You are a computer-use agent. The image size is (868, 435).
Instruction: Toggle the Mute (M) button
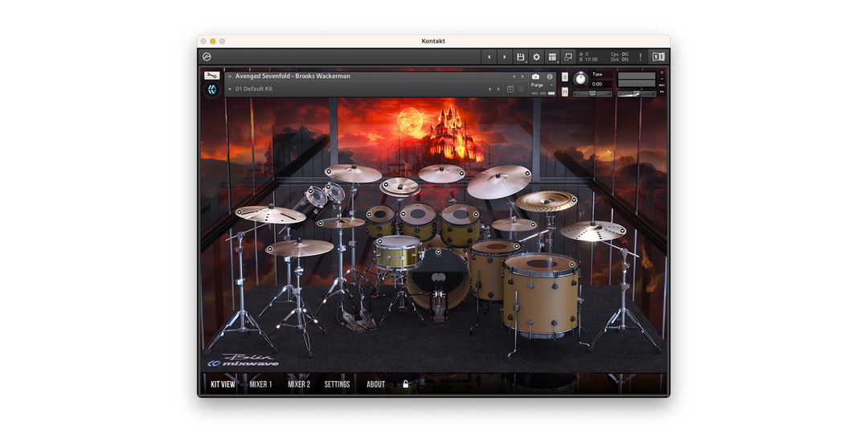(x=565, y=92)
